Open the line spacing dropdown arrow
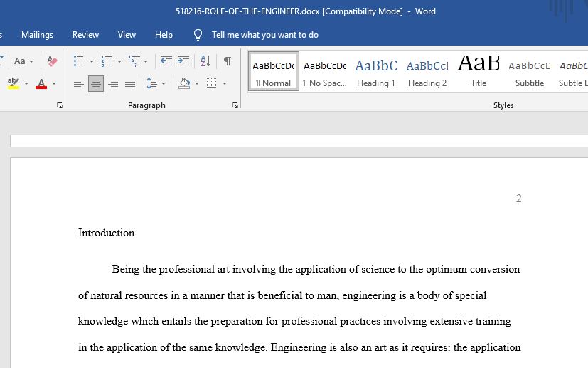This screenshot has width=588, height=368. [x=164, y=83]
